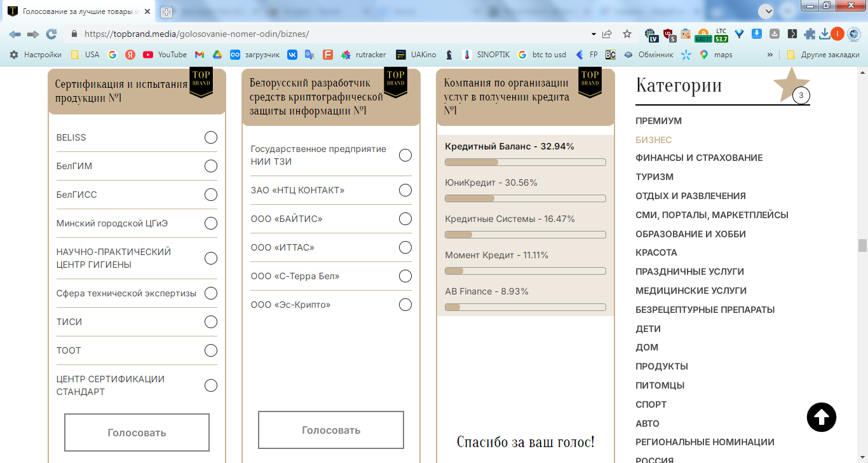868x463 pixels.
Task: Open the РЕГИОНАЛЬНЫЕ НОМИНАЦИИ category link
Action: coord(705,442)
